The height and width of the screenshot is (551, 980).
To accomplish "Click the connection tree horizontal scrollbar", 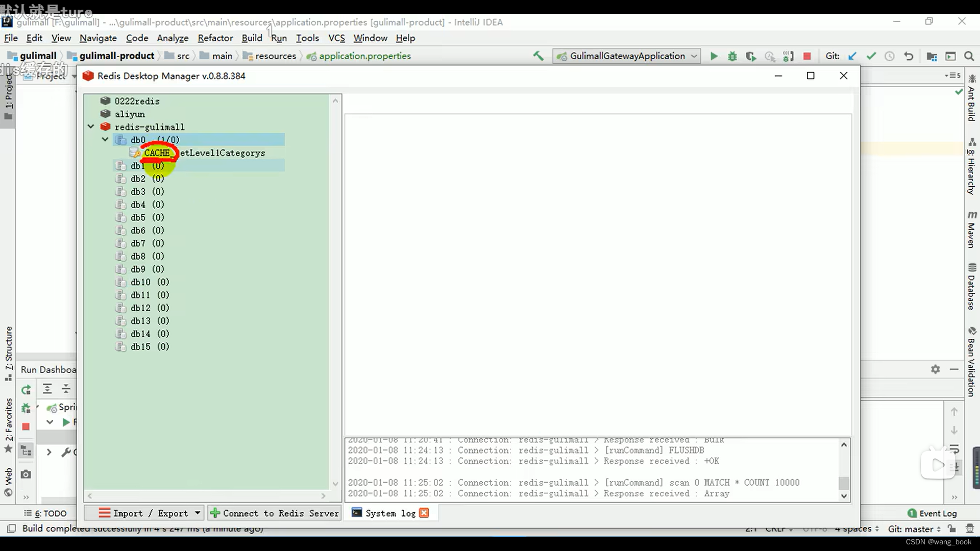I will pos(207,495).
